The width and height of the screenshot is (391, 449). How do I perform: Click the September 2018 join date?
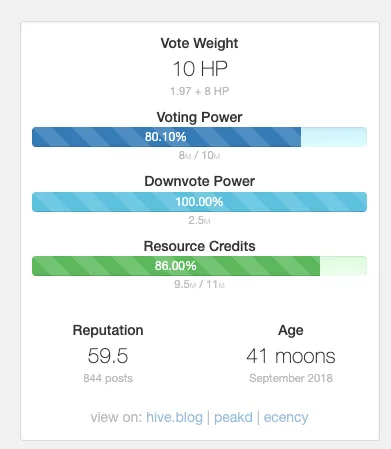coord(291,378)
